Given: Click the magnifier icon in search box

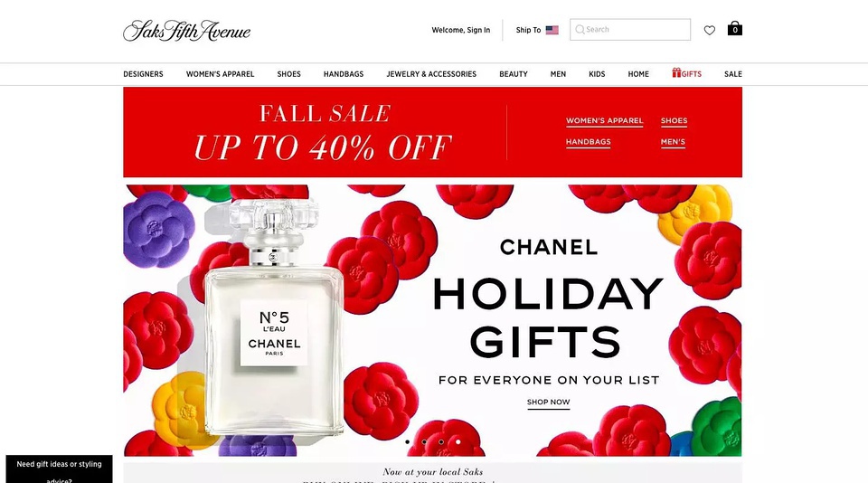Looking at the screenshot, I should [x=579, y=29].
